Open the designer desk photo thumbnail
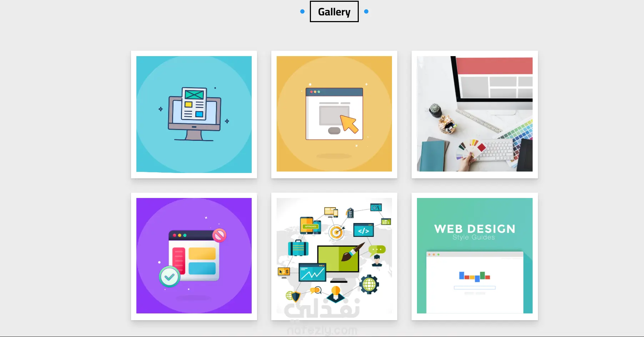The width and height of the screenshot is (644, 337). 475,114
